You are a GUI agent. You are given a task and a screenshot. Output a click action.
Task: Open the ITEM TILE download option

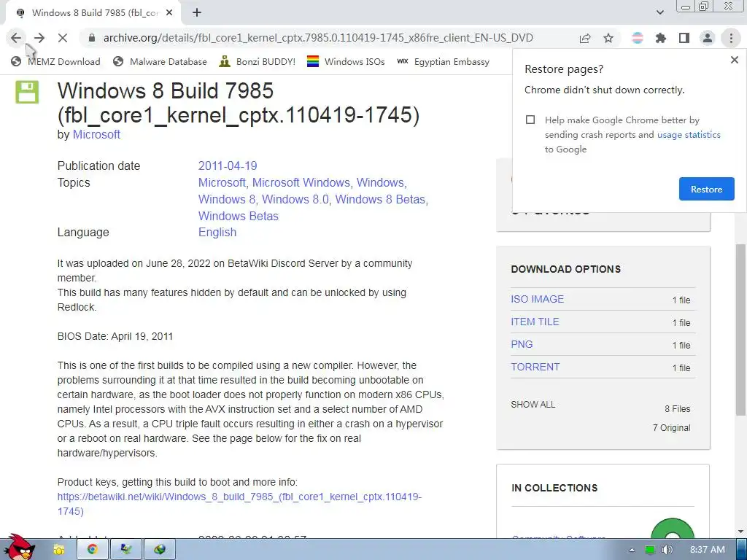pos(535,322)
